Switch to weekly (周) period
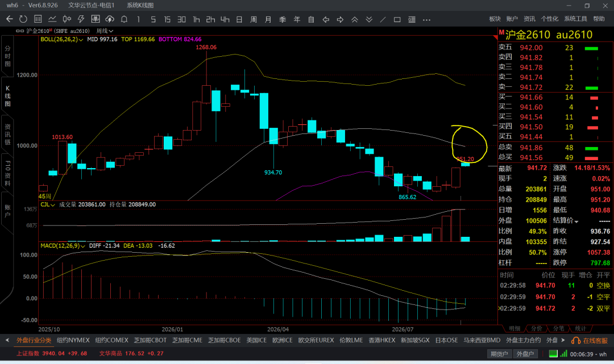Screen dimensions: 614x364 (x=254, y=19)
